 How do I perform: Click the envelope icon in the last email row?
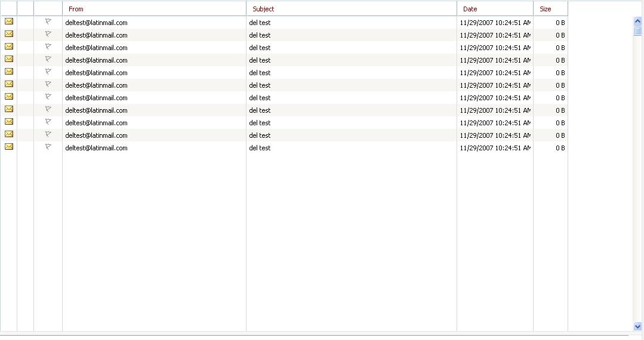(9, 147)
